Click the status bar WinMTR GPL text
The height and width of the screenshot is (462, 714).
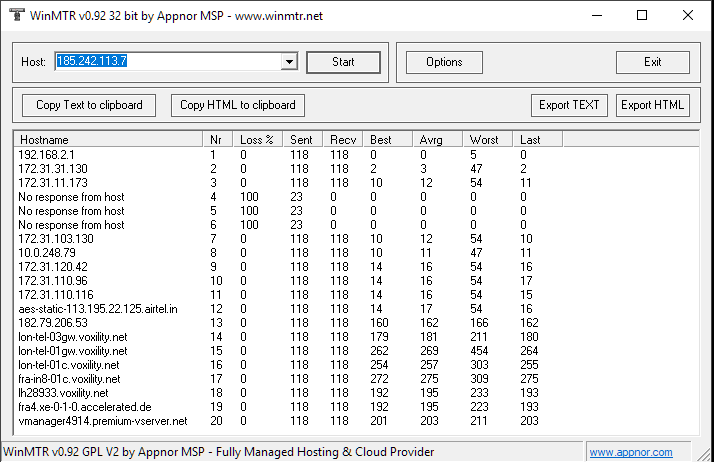tap(219, 452)
